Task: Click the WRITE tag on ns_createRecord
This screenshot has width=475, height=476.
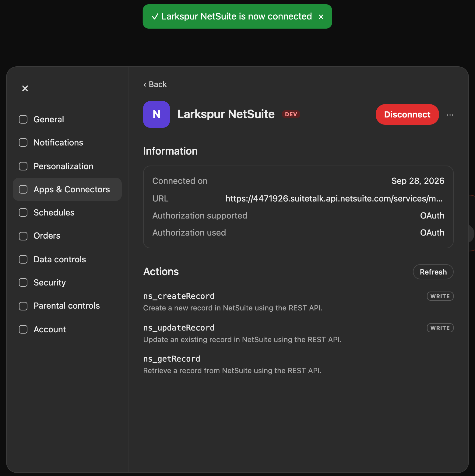Action: point(440,296)
